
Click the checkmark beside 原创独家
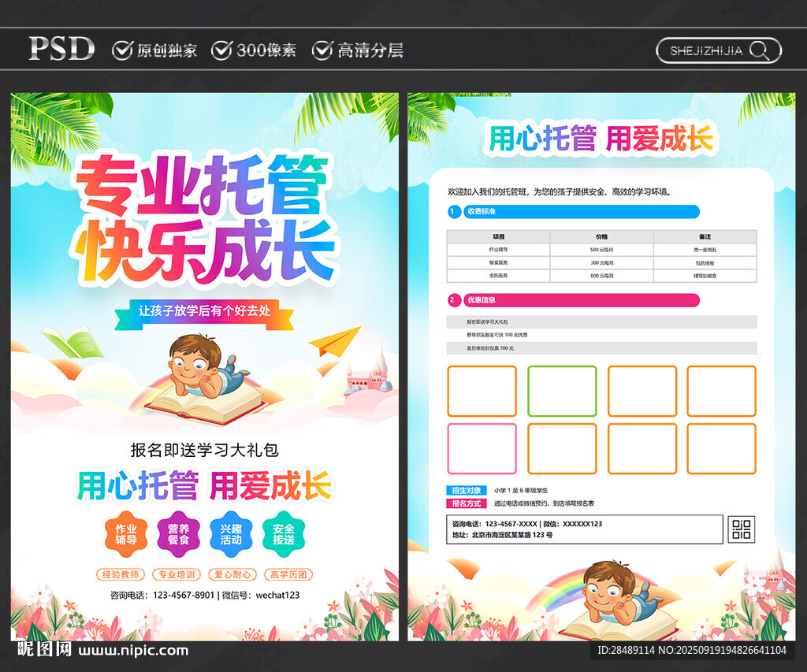pyautogui.click(x=122, y=50)
